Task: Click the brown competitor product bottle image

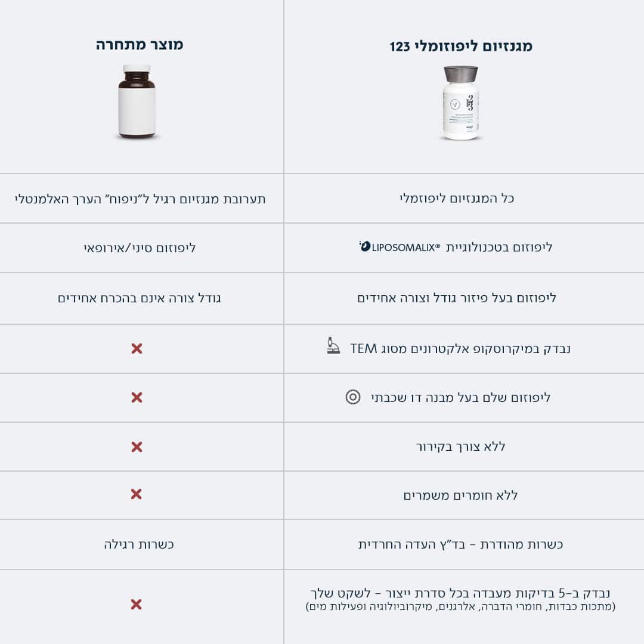Action: click(137, 102)
